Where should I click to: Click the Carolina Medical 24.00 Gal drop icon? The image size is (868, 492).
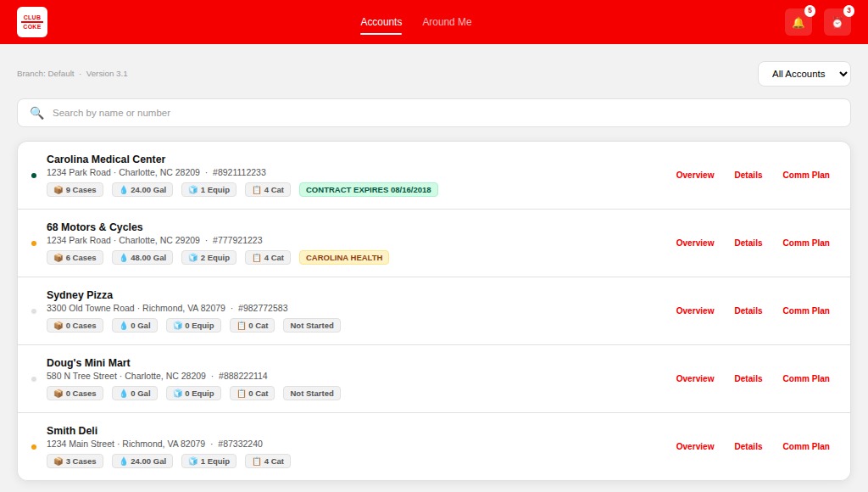124,190
